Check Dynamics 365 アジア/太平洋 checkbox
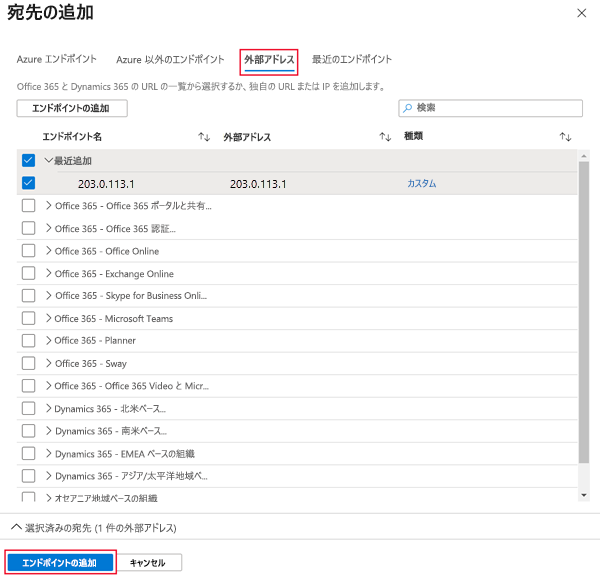 [x=28, y=476]
